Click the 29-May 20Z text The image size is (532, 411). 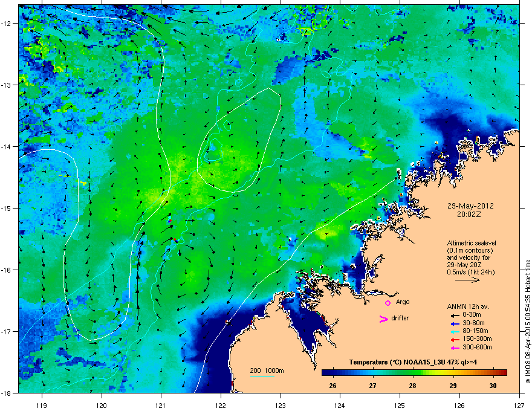tap(464, 265)
